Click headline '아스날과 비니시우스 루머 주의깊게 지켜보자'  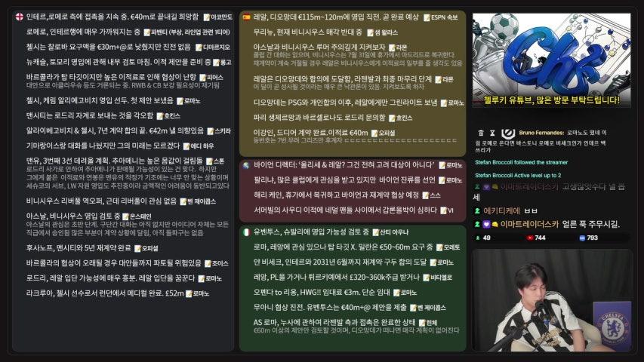(319, 48)
